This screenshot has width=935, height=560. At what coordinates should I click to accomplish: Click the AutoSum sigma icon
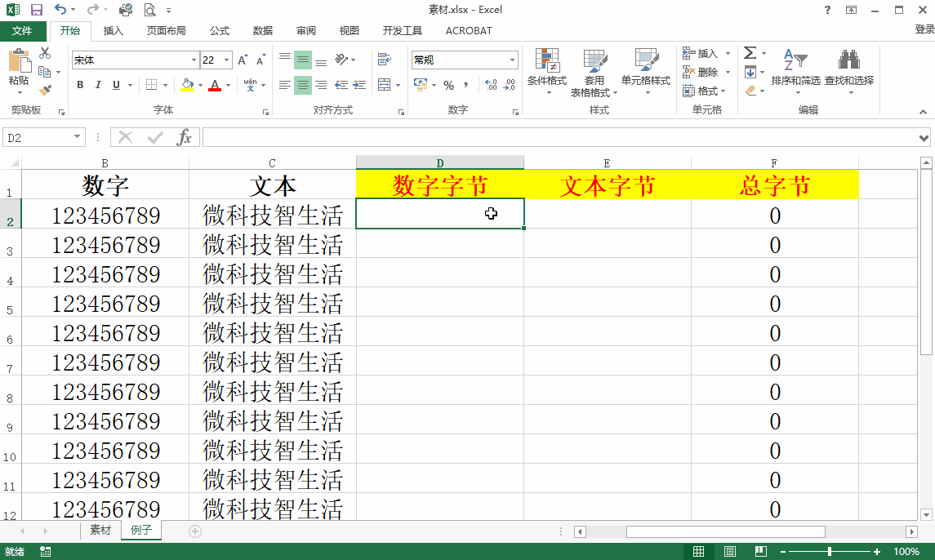pyautogui.click(x=750, y=53)
